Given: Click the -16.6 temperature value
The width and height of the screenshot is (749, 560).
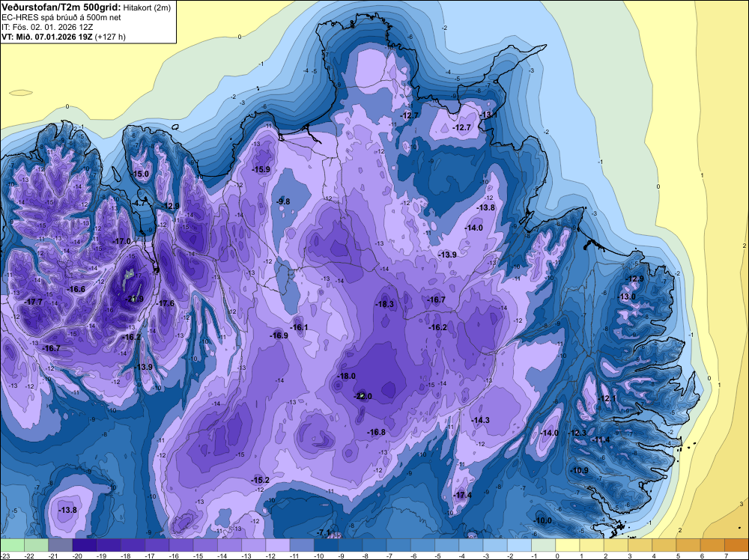Looking at the screenshot, I should (x=76, y=289).
